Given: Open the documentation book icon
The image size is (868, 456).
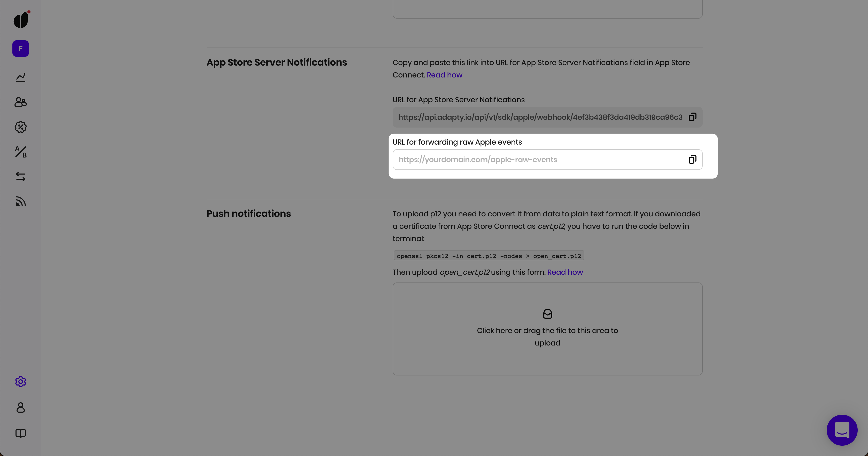Looking at the screenshot, I should coord(21,433).
